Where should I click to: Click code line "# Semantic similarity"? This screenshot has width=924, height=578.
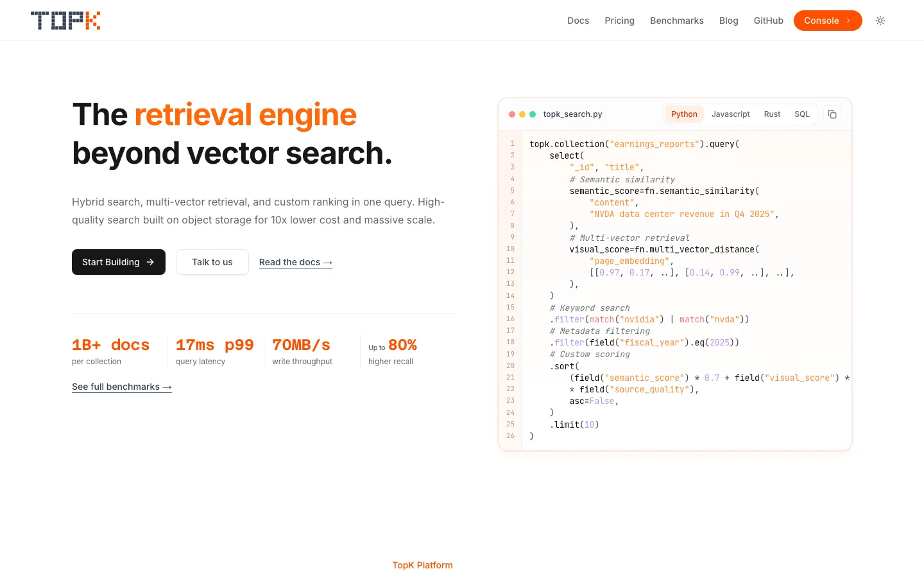(x=622, y=179)
